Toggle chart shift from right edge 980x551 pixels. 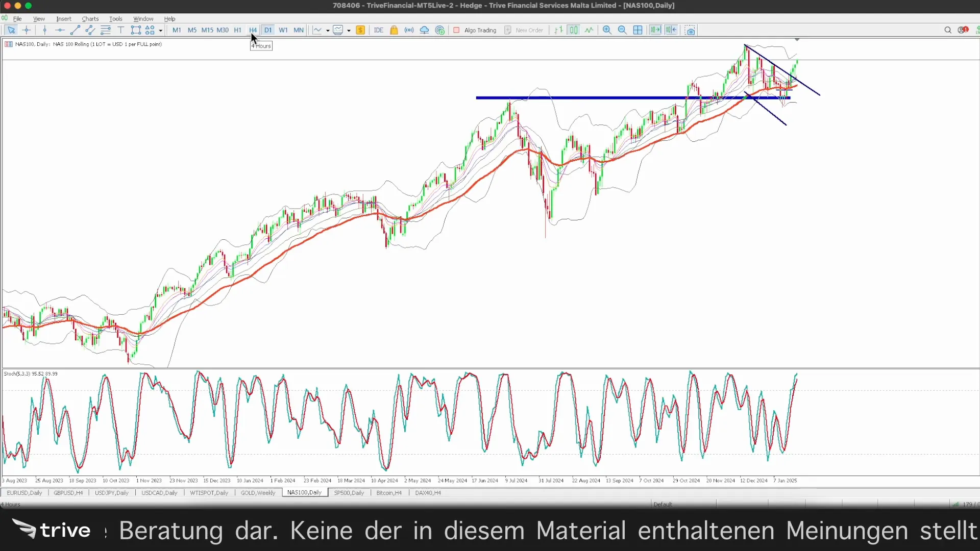pos(671,30)
